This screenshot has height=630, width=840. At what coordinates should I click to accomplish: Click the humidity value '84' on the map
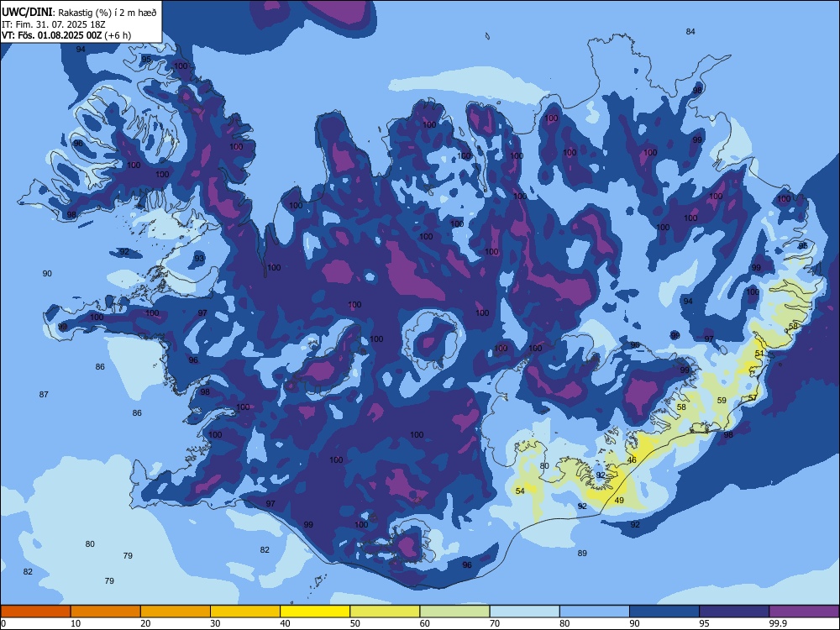[x=690, y=32]
